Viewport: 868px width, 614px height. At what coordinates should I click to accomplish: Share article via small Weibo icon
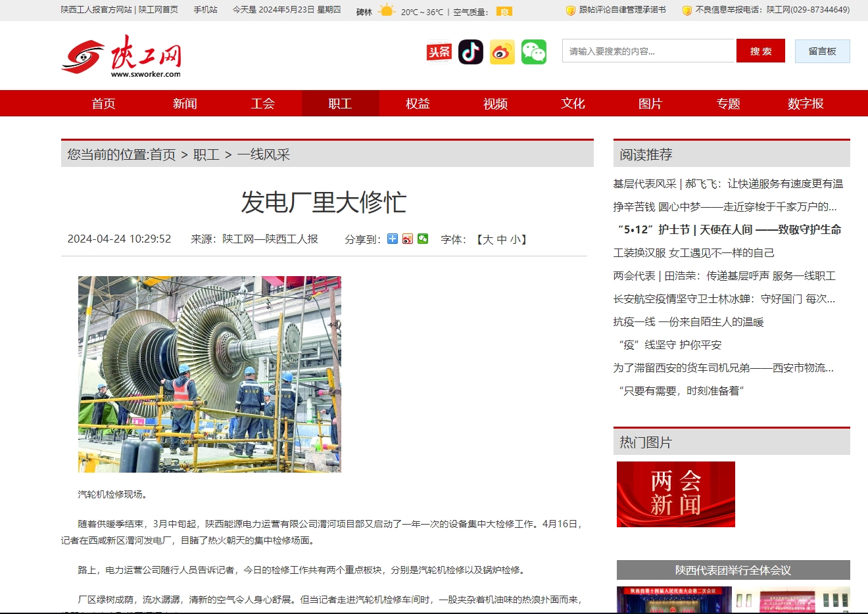tap(408, 239)
